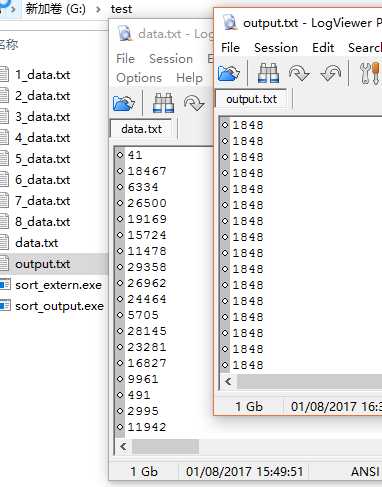Click line 18467 in data.txt
382x487 pixels.
147,171
